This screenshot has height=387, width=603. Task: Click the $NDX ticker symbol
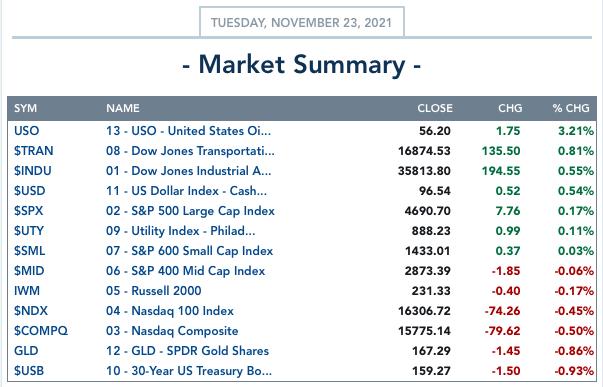tap(31, 311)
